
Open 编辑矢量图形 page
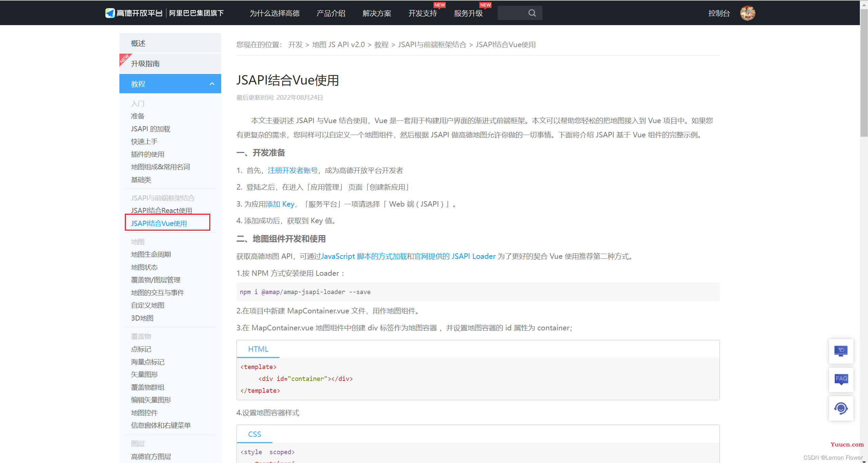coord(151,400)
